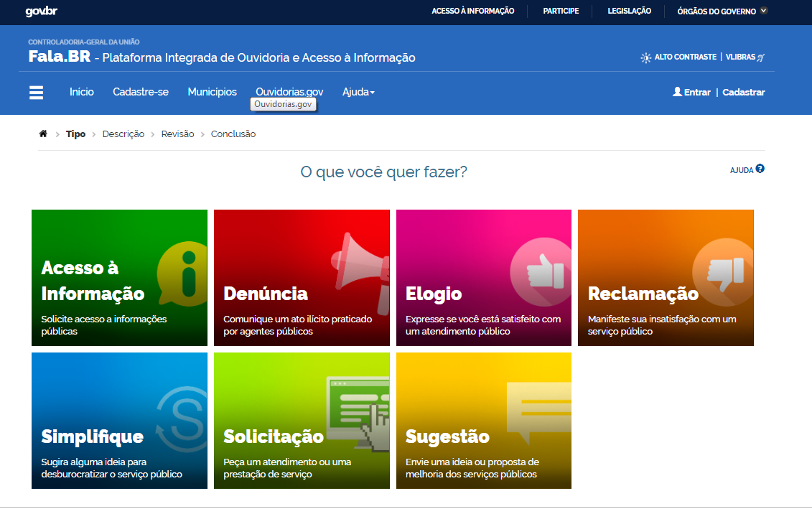This screenshot has width=812, height=509.
Task: Expand the Órgãos do Governo dropdown arrow
Action: [764, 10]
